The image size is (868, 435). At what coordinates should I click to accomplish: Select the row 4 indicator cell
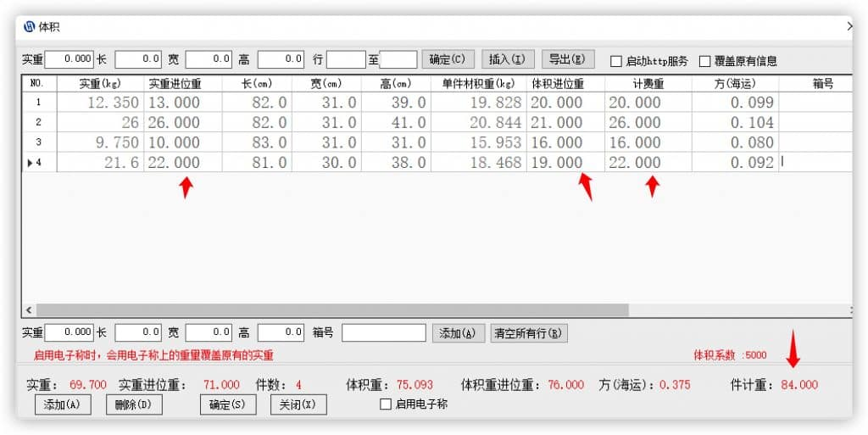point(39,162)
